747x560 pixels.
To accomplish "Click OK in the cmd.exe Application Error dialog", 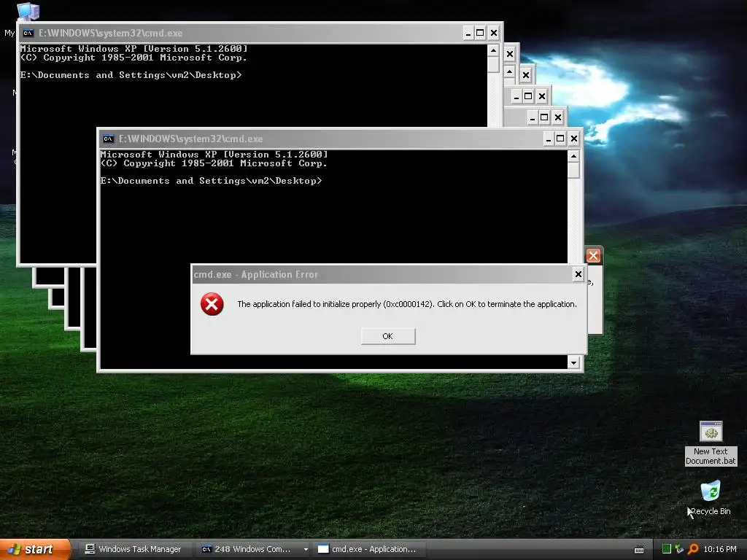I will 388,336.
